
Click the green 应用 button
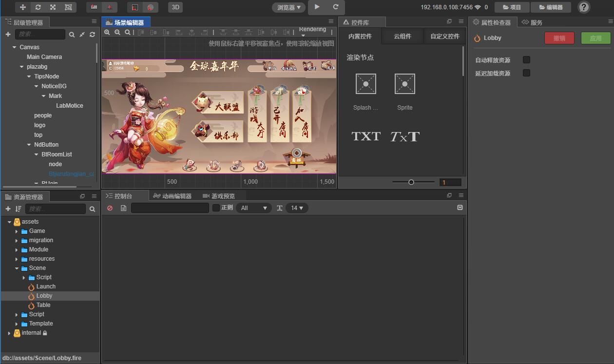[595, 38]
